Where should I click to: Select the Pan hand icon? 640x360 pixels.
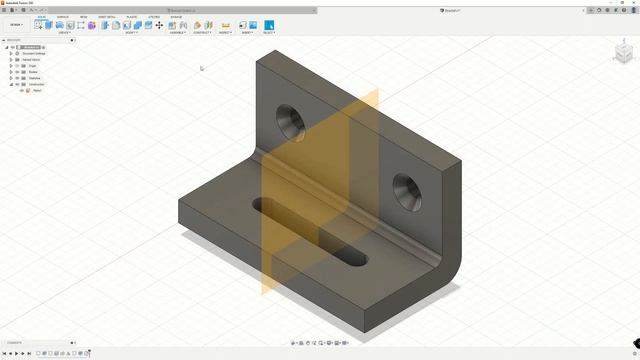point(308,343)
